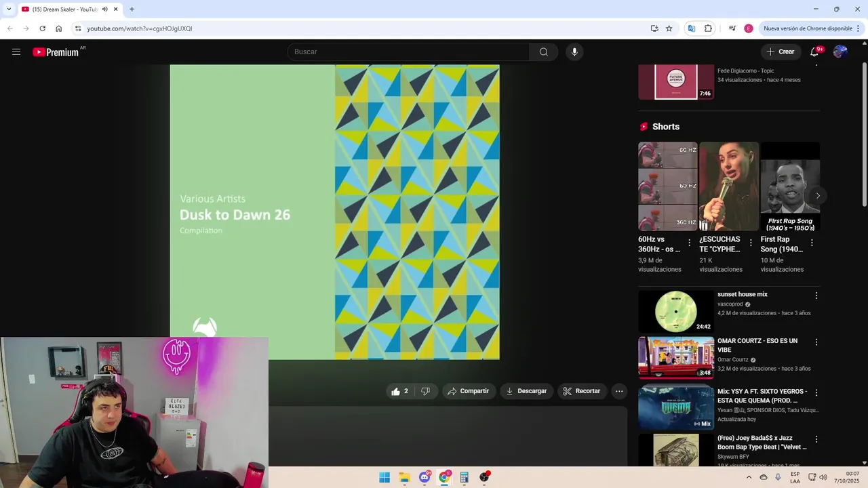868x488 pixels.
Task: Open a new browser tab
Action: tap(132, 9)
